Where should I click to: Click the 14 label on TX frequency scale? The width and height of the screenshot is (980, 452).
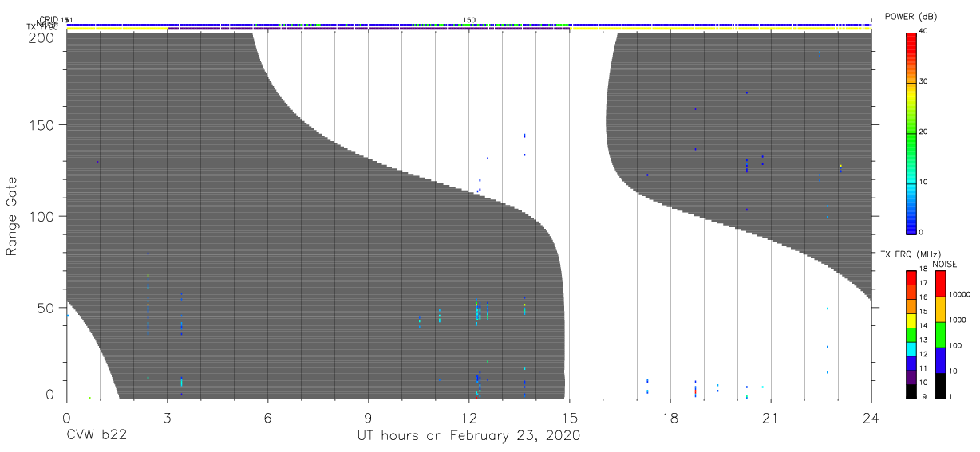[x=925, y=326]
